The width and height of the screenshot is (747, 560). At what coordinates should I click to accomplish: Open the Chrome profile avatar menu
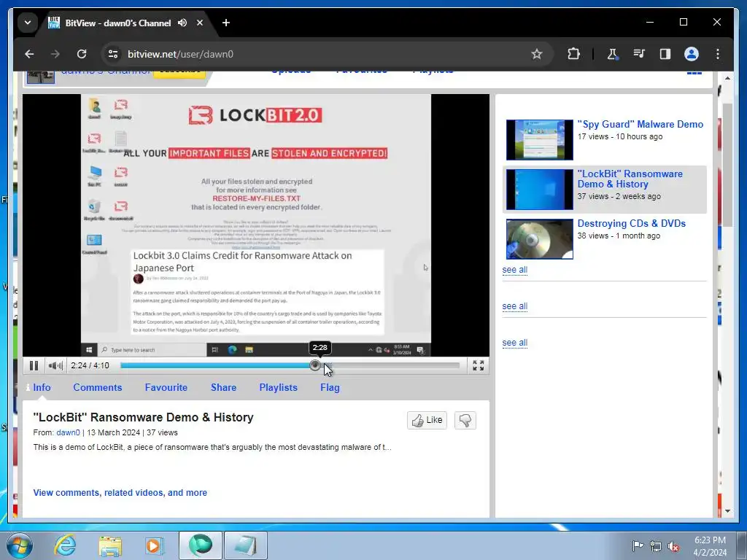[x=692, y=54]
